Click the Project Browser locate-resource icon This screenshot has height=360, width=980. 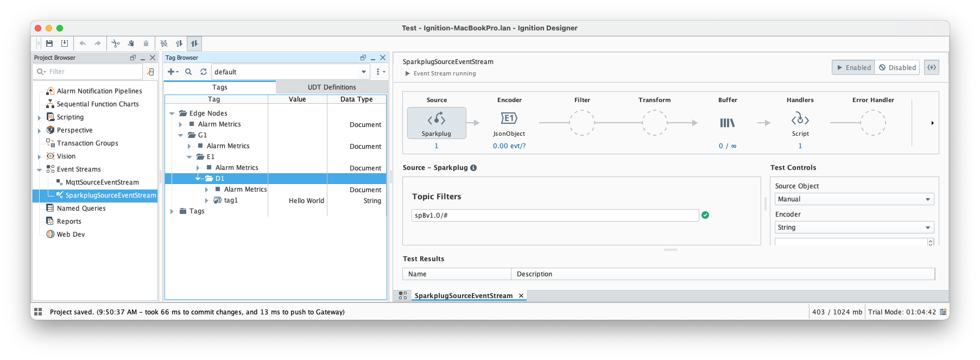[x=151, y=72]
